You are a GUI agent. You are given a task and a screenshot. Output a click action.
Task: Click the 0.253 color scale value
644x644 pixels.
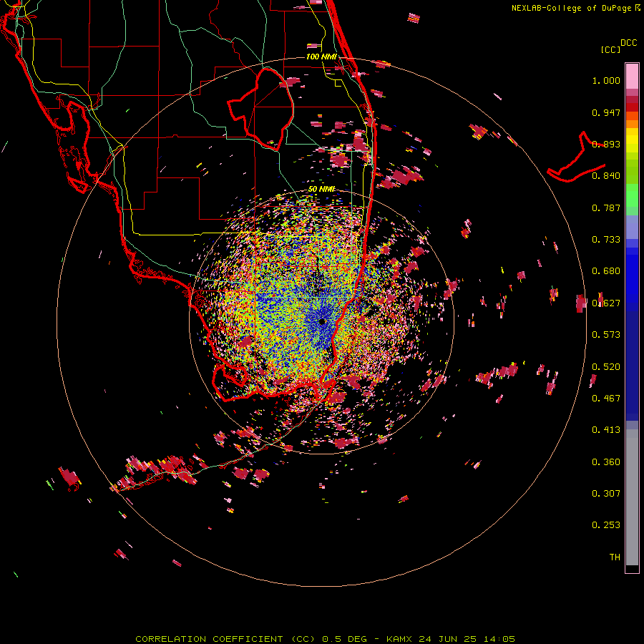point(606,525)
